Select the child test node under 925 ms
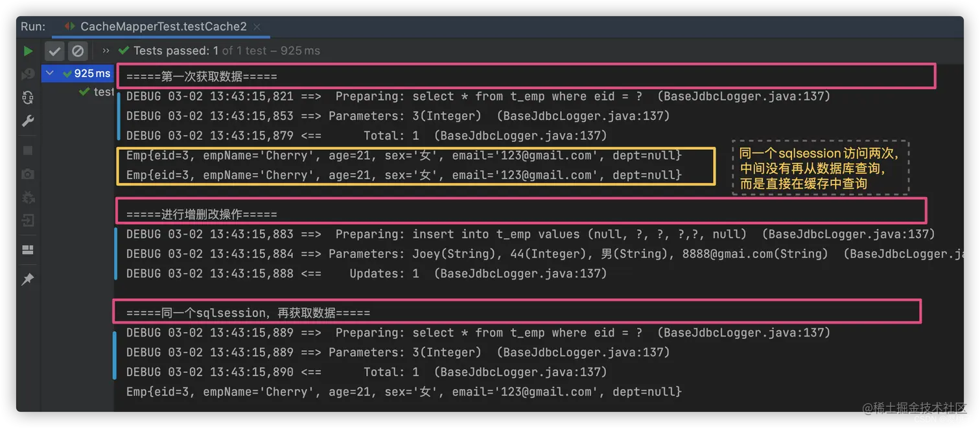This screenshot has height=428, width=980. pos(96,92)
